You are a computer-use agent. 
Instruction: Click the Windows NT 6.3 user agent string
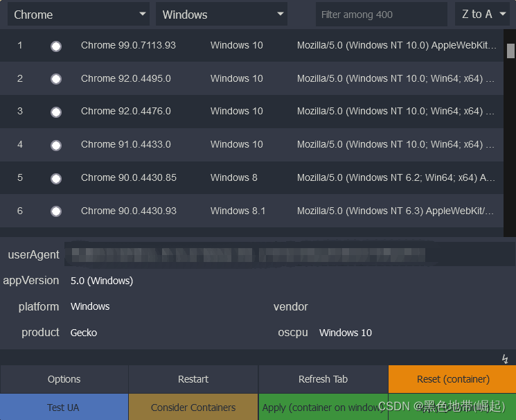pos(396,211)
